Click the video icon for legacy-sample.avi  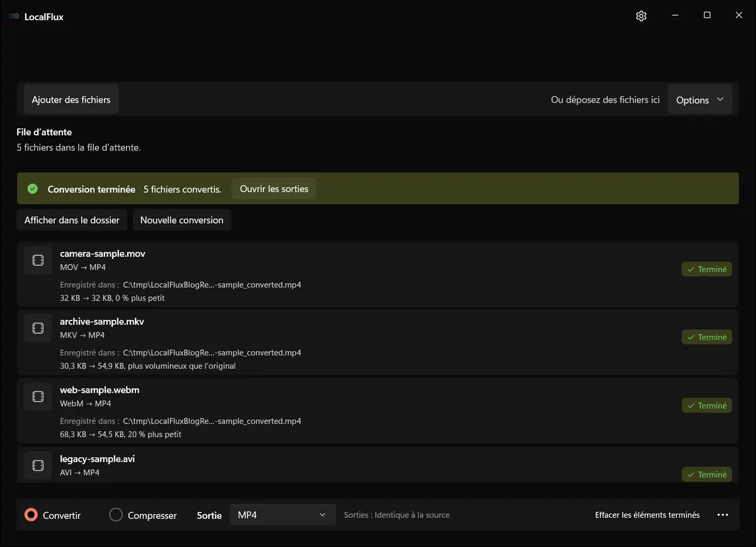(x=38, y=466)
